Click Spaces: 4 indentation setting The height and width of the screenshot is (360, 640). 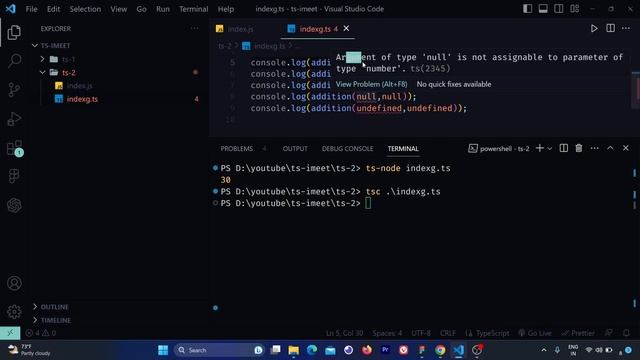coord(387,333)
